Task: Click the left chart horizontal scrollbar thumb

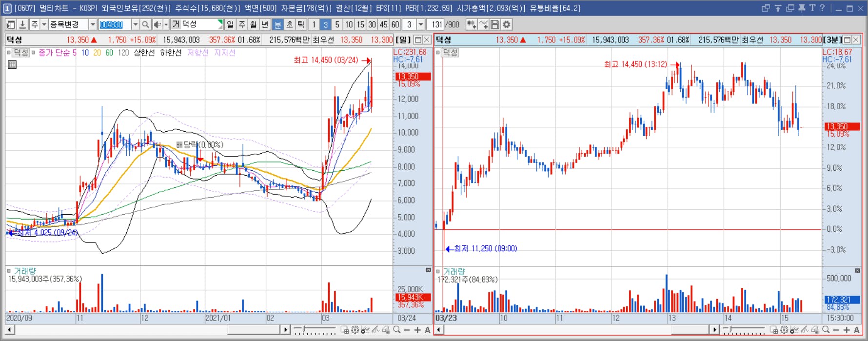Action: pos(255,330)
